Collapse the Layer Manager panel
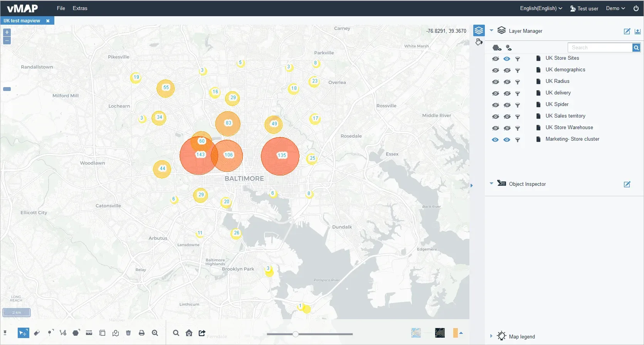644x345 pixels. pyautogui.click(x=491, y=30)
